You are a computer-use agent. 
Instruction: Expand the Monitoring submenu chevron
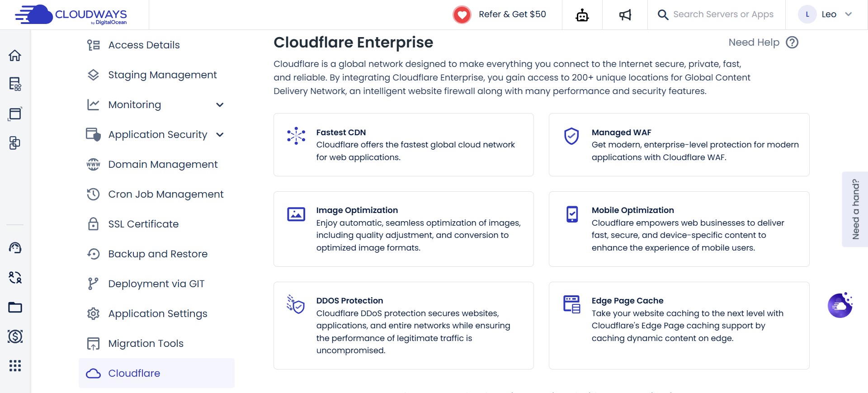tap(220, 105)
